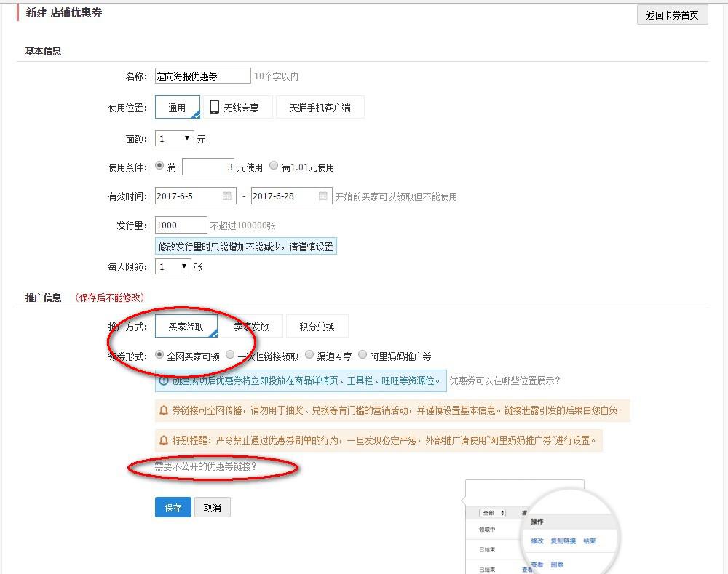Select the 满1.01元使用 radio button
The height and width of the screenshot is (574, 728).
click(273, 165)
